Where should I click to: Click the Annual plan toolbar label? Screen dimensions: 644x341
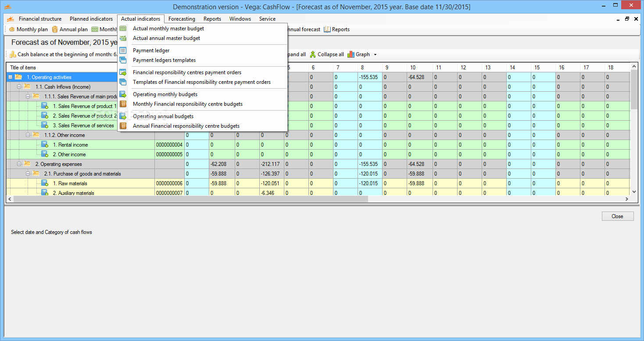(74, 29)
